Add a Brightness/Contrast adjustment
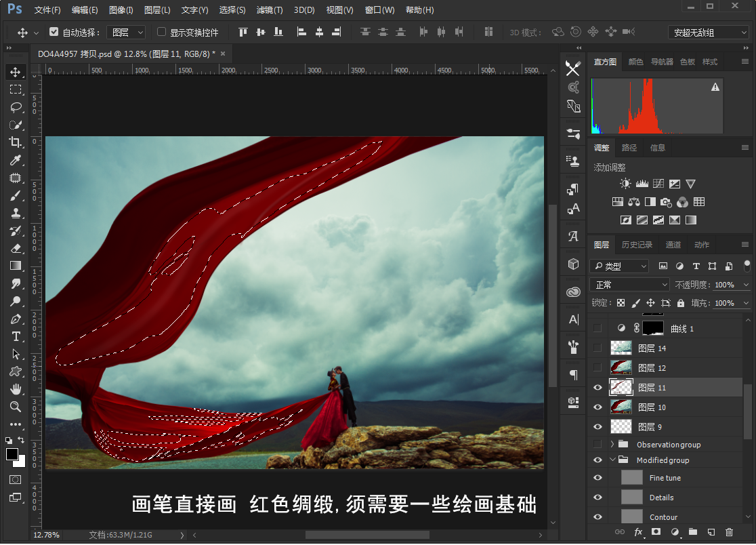This screenshot has width=756, height=545. click(625, 184)
